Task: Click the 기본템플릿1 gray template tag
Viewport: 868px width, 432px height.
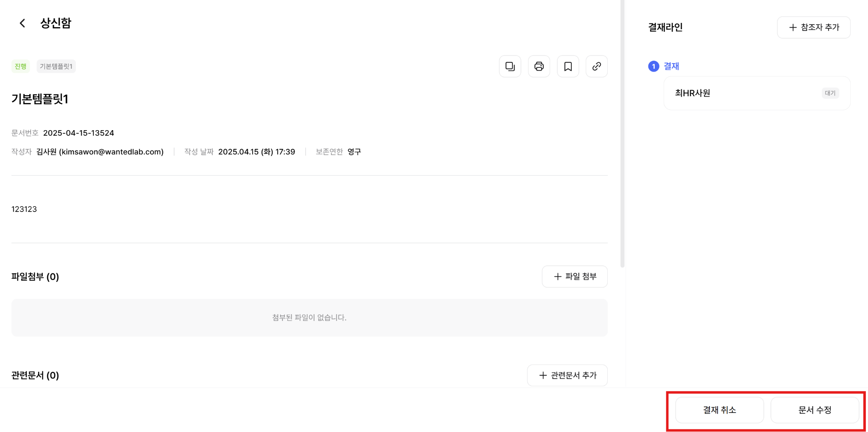Action: pyautogui.click(x=56, y=66)
